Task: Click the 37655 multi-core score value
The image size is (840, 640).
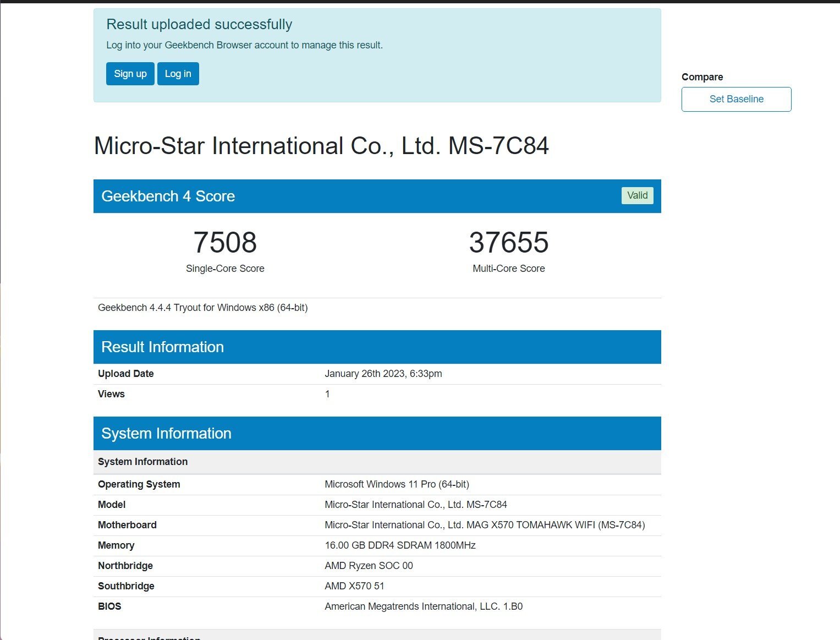Action: pos(509,243)
